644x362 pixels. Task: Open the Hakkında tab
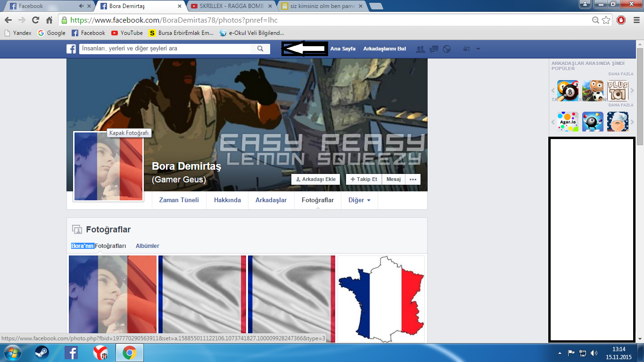(x=227, y=200)
